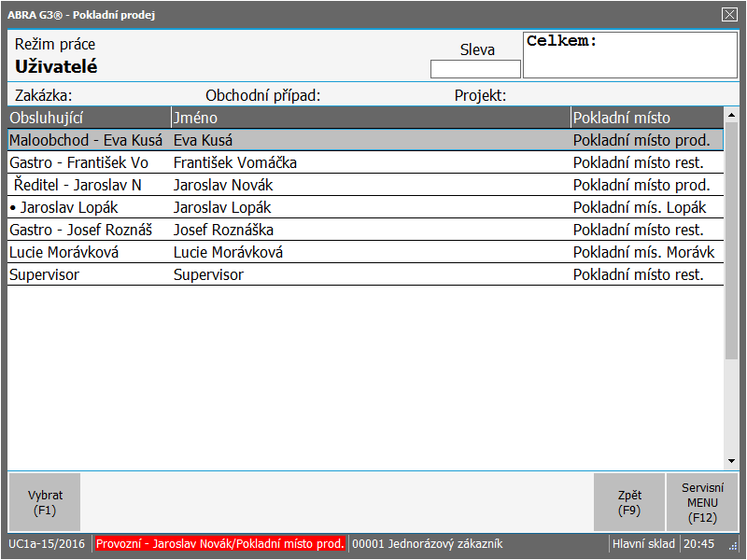The height and width of the screenshot is (560, 747).
Task: Sort by the Obsluhující column header
Action: pos(89,118)
